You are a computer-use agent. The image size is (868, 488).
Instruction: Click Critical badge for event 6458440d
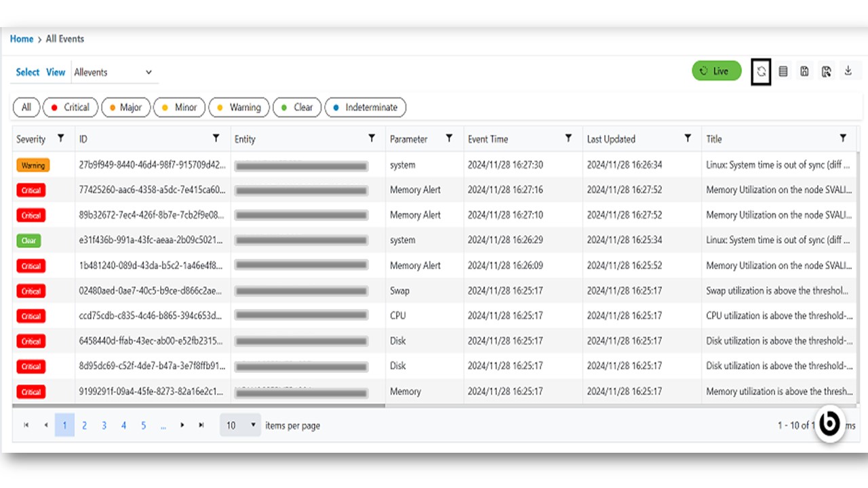tap(31, 342)
